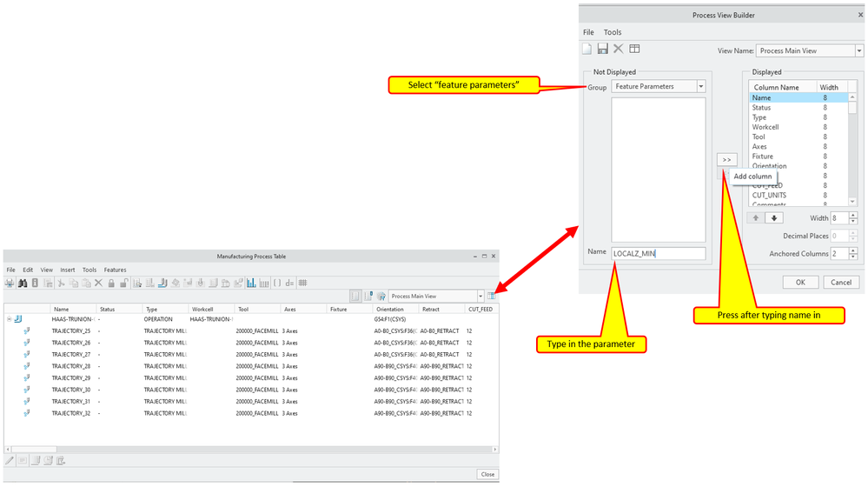
Task: Click the open padlock unlock icon
Action: point(124,284)
